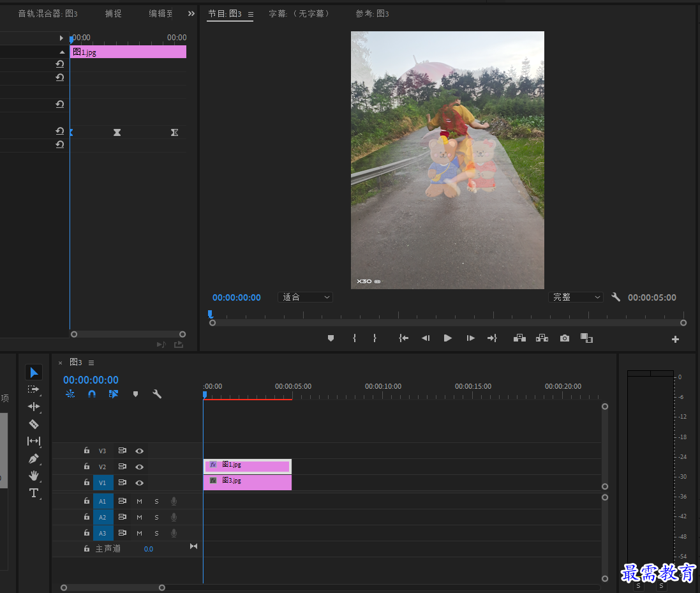Viewport: 700px width, 593px height.
Task: Select the Hand tool
Action: (34, 476)
